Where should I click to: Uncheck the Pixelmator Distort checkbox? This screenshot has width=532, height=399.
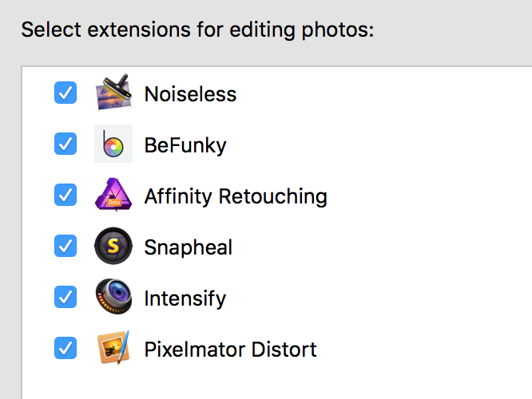66,349
